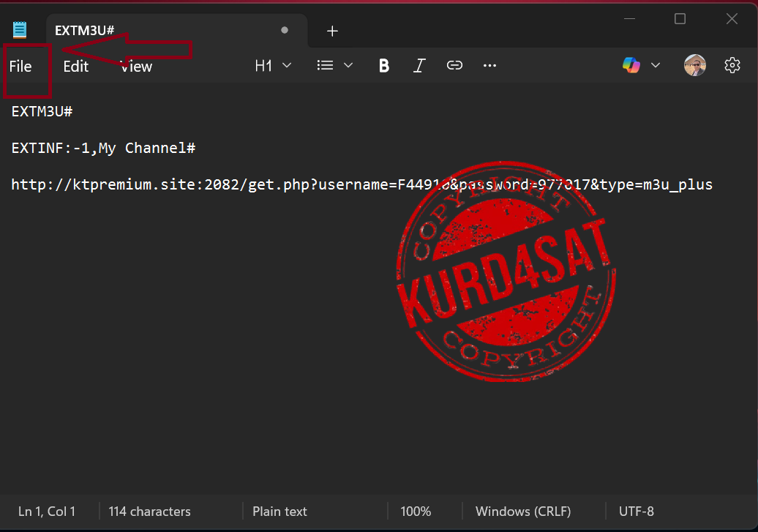Open the 100% zoom level status

(x=416, y=512)
